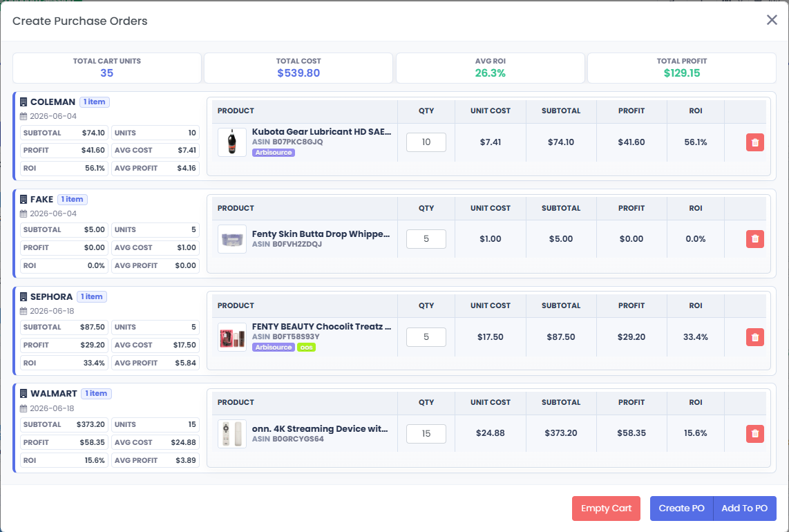Delete the onn. 4K Streaming Device item
This screenshot has height=532, width=789.
(754, 433)
